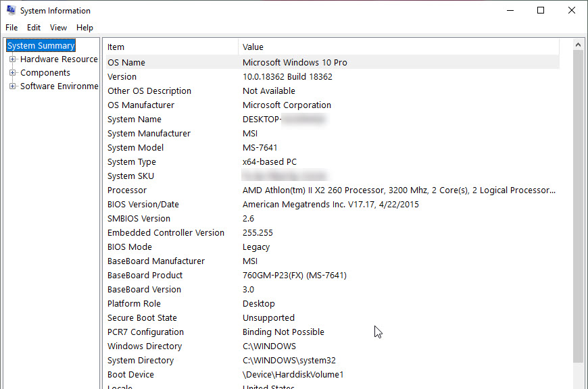Viewport: 588px width, 389px height.
Task: Select the Other OS Description row label
Action: 149,91
